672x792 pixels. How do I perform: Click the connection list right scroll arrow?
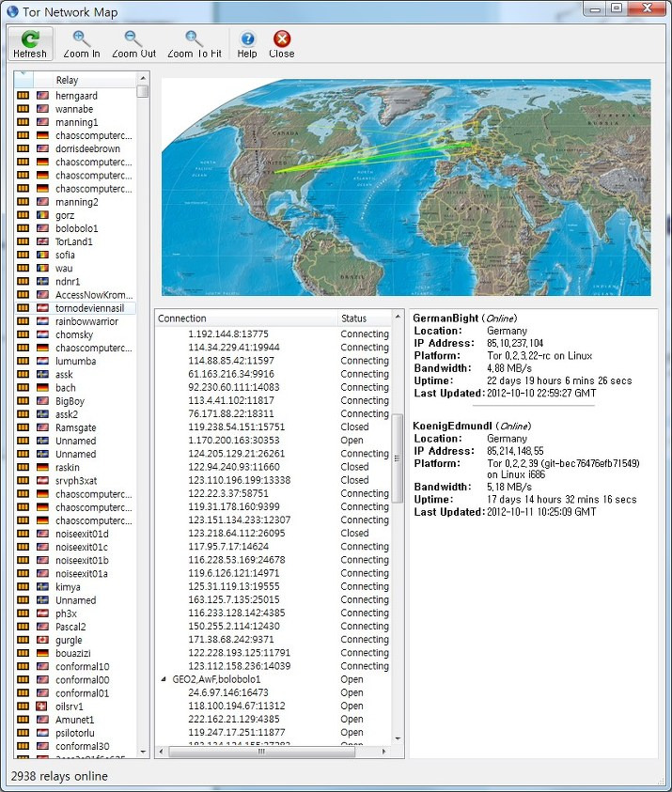(384, 752)
